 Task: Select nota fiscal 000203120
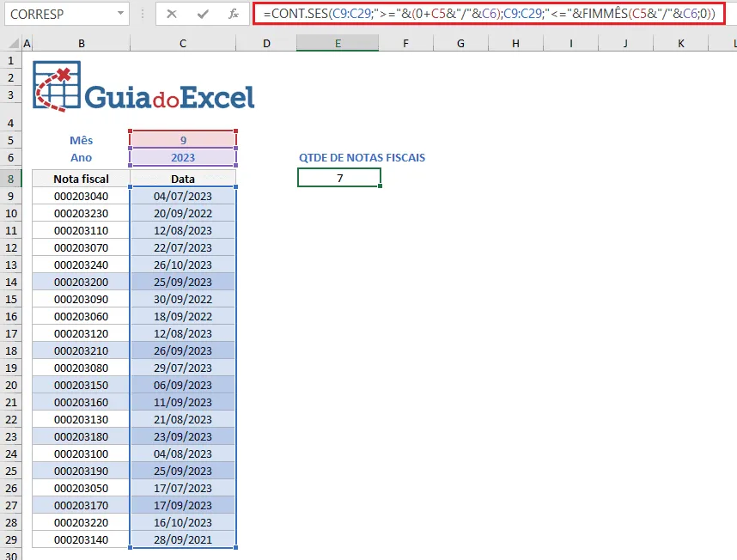click(x=82, y=333)
